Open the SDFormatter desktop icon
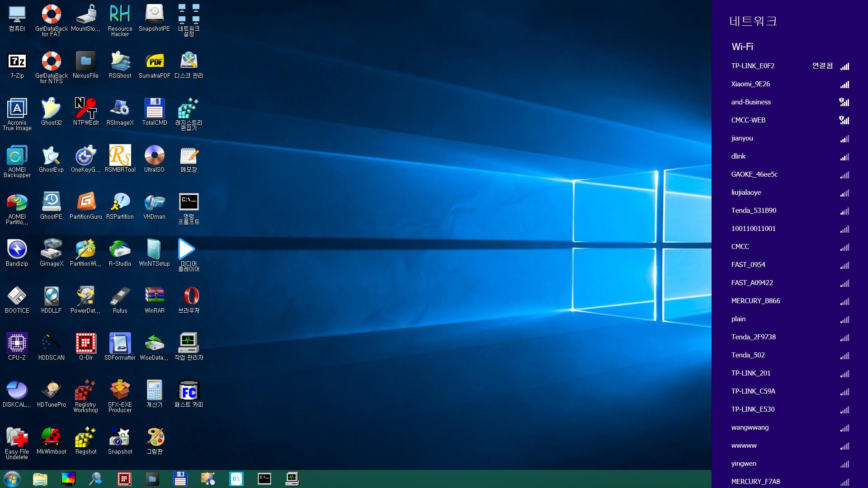 (120, 347)
